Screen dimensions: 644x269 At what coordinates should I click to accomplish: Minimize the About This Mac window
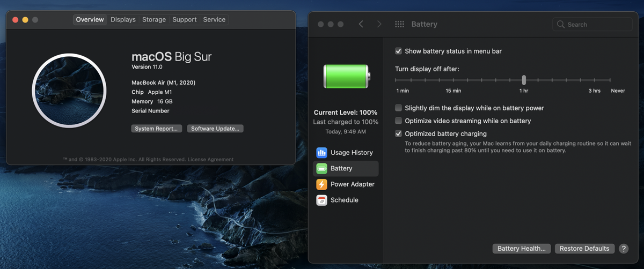[25, 19]
